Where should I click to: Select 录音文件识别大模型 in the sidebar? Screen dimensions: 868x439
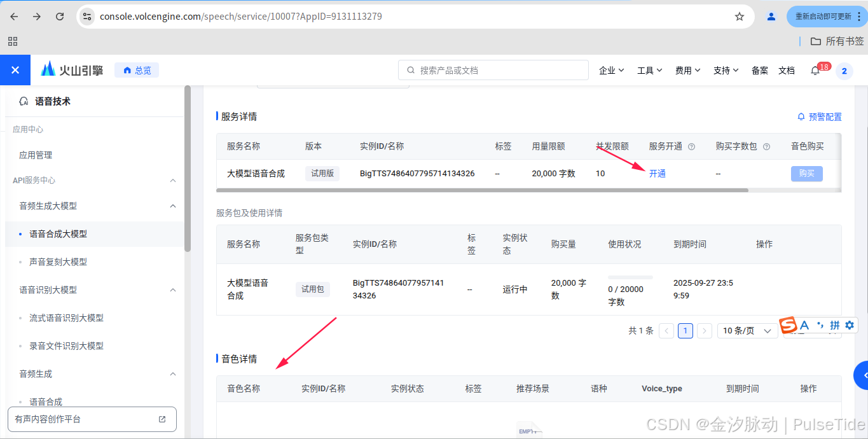pyautogui.click(x=67, y=346)
